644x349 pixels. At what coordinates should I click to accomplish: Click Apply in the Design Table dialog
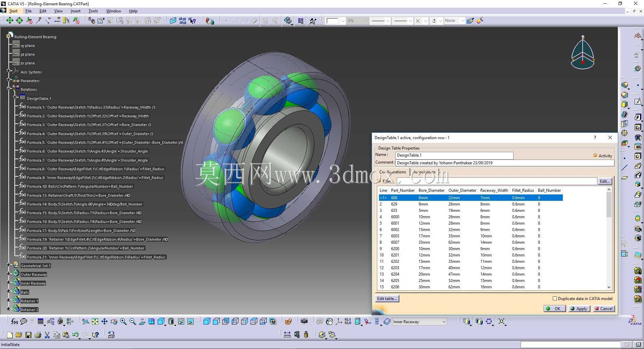coord(579,308)
